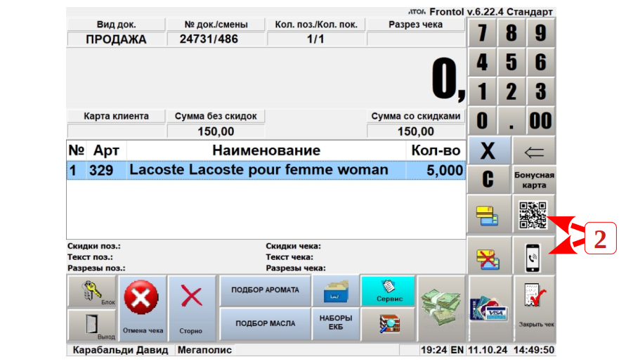Click the X multiply quantity key
This screenshot has height=364, width=626.
click(x=489, y=150)
